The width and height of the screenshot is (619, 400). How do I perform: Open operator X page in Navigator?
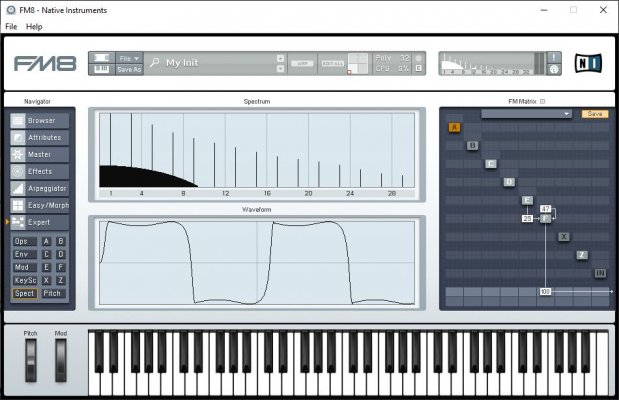(46, 280)
